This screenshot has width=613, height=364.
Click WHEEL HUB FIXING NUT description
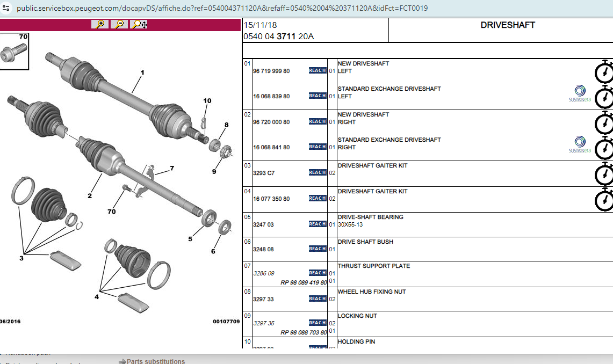tap(372, 292)
